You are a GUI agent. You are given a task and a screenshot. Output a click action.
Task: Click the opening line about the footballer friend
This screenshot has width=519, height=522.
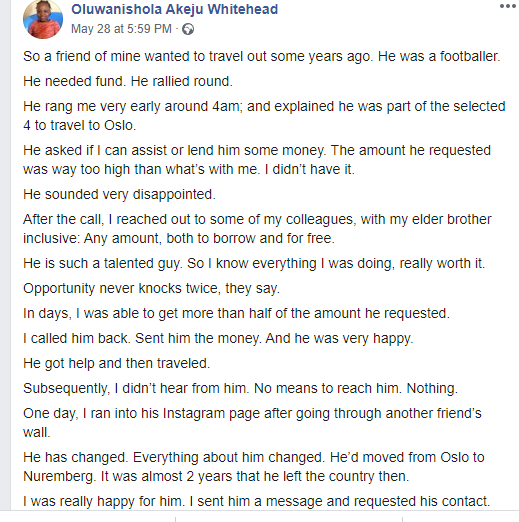(262, 56)
